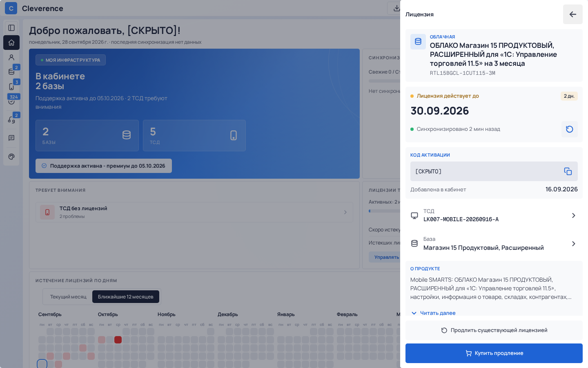Click the download icon in the top bar
This screenshot has width=588, height=368.
pyautogui.click(x=396, y=8)
